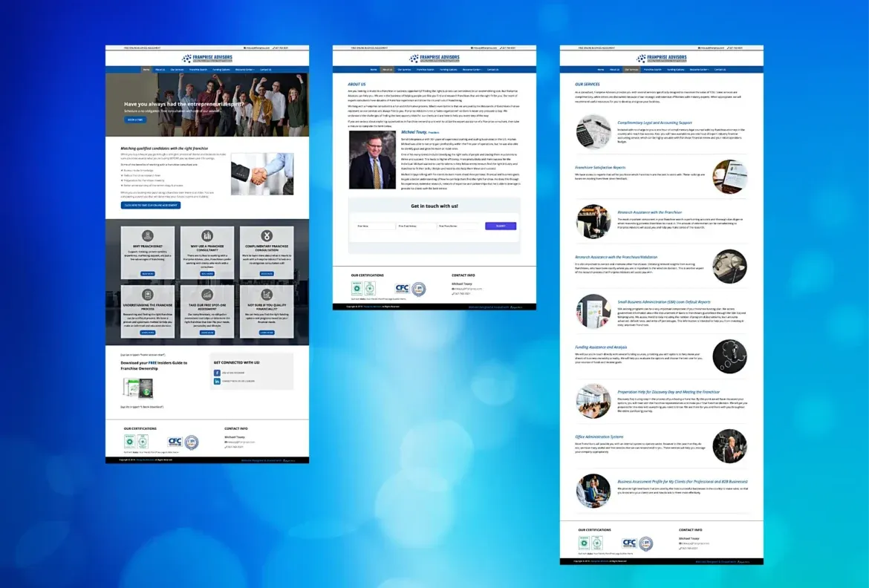869x588 pixels.
Task: Click the Complimentary Legal and Accounting Support thumbnail
Action: coord(593,132)
